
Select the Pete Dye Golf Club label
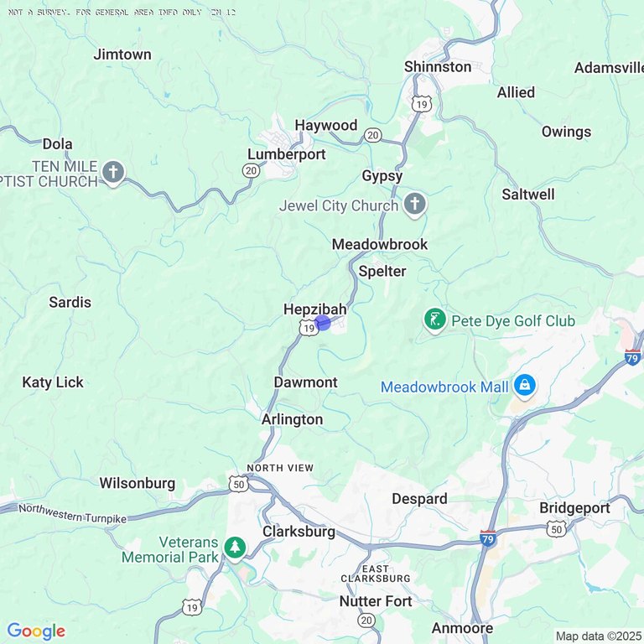point(513,321)
